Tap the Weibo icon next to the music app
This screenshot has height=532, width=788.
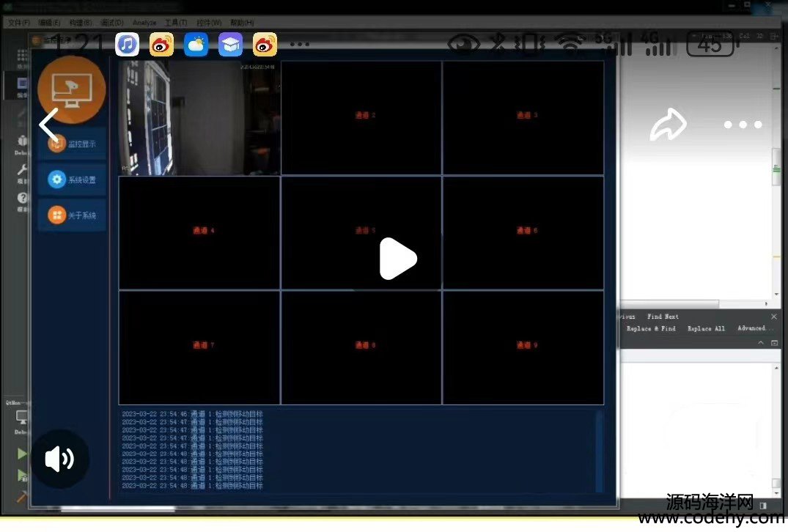point(162,45)
